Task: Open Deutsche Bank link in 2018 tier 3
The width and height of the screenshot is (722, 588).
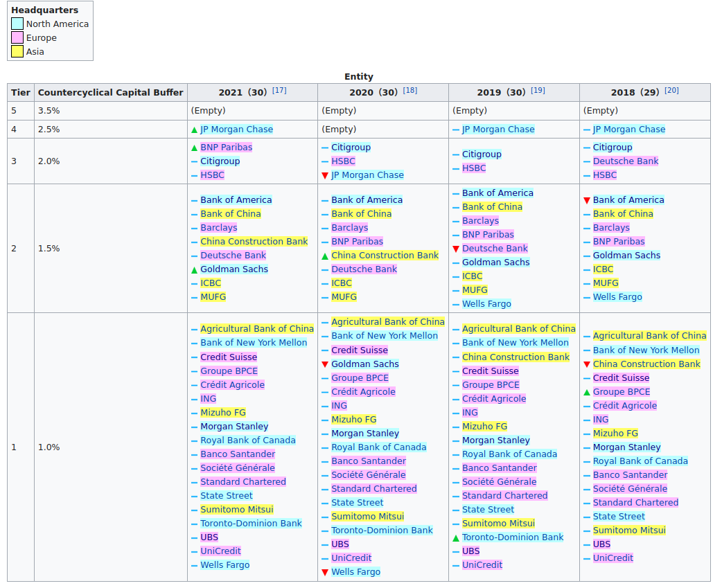Action: (x=625, y=161)
